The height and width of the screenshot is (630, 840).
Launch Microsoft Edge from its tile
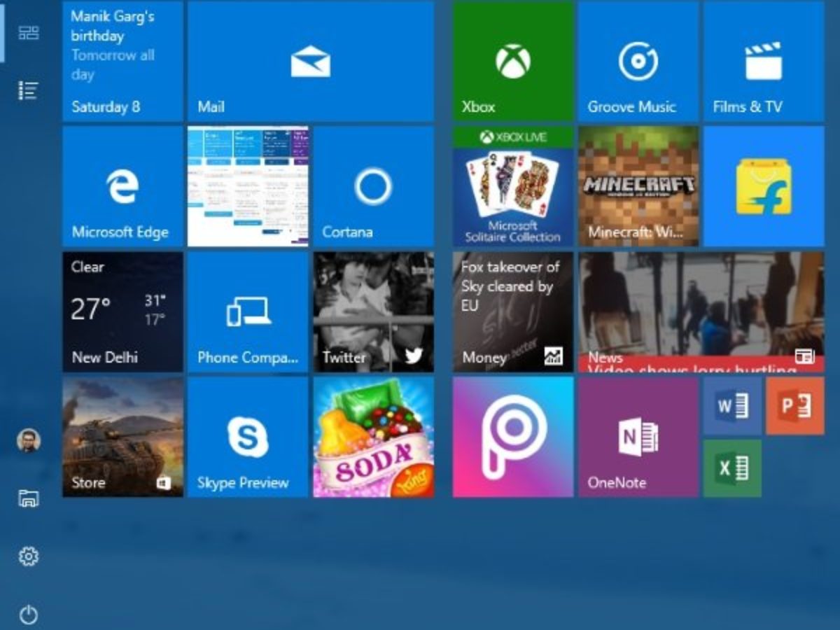tap(123, 186)
